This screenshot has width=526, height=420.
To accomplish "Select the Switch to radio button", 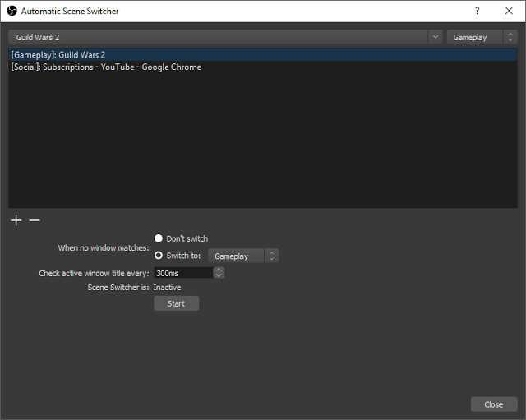I will [x=159, y=256].
